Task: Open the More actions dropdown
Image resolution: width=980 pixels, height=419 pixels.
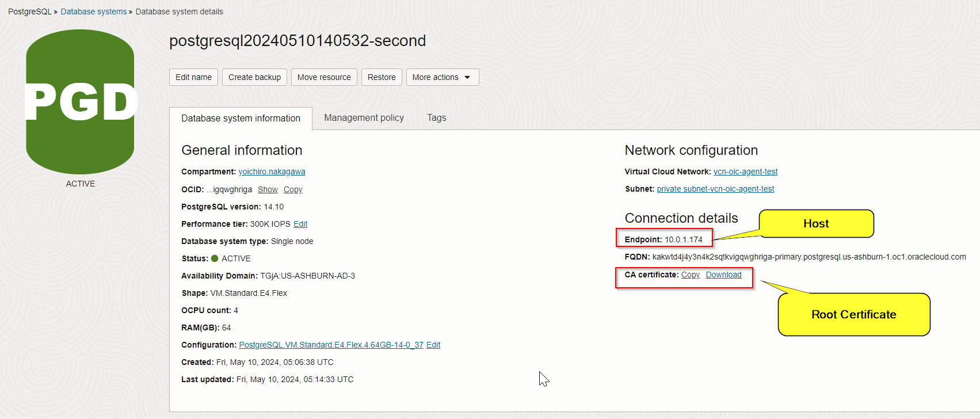Action: click(443, 77)
